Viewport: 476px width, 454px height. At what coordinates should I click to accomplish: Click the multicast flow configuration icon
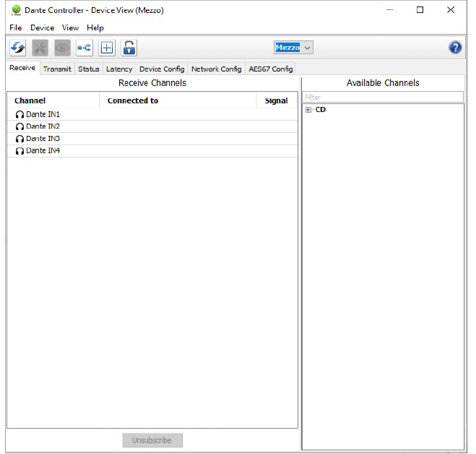[85, 48]
